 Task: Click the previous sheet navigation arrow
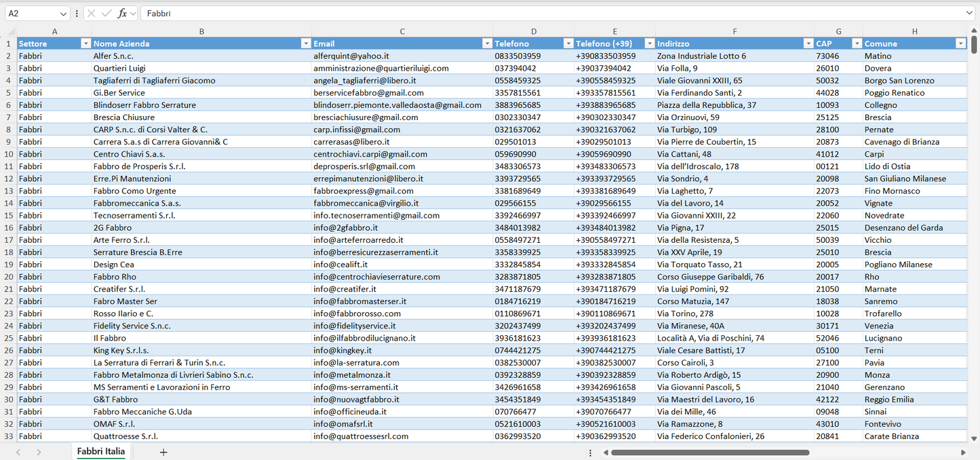click(x=18, y=452)
